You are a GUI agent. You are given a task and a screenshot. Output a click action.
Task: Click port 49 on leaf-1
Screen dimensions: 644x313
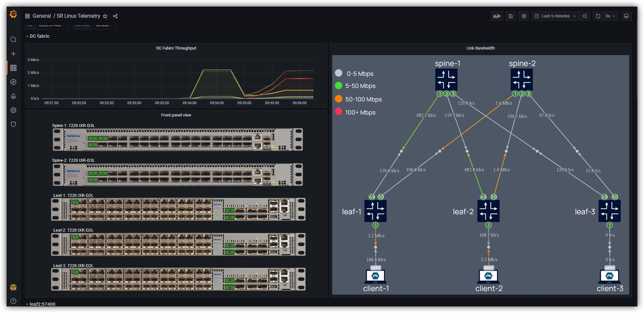point(372,197)
